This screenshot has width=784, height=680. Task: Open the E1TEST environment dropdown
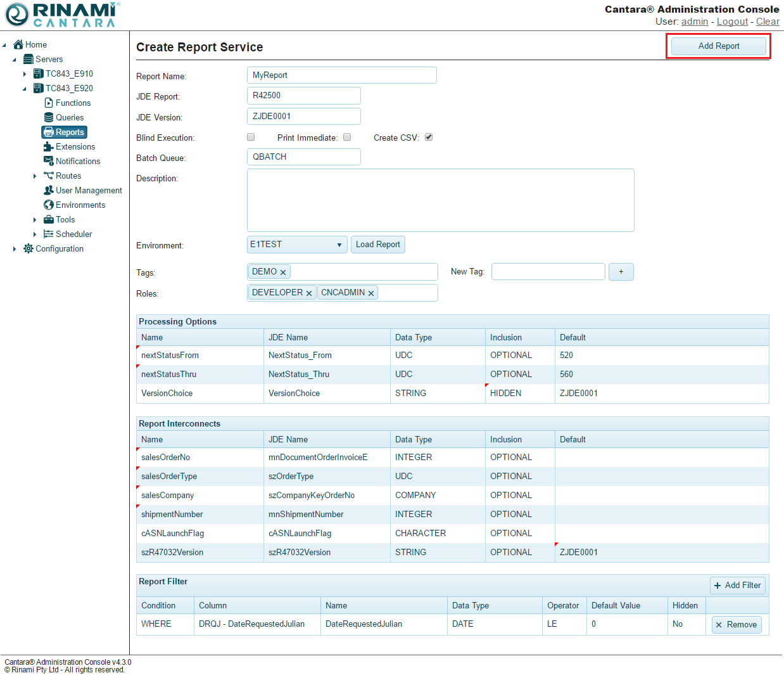296,245
